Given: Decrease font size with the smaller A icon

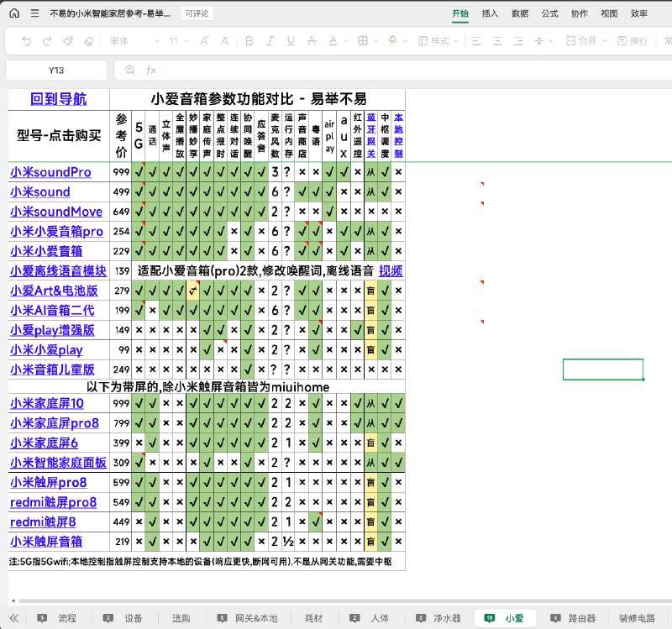Looking at the screenshot, I should pyautogui.click(x=225, y=41).
